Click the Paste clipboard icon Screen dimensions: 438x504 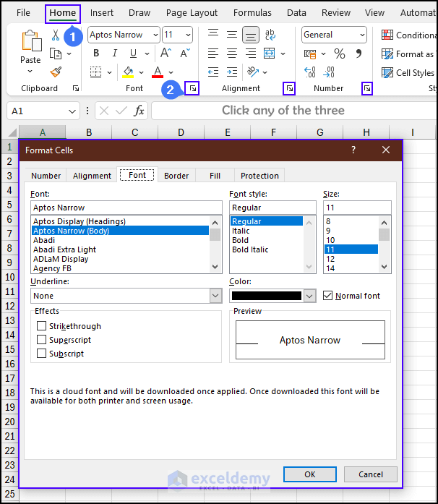[x=31, y=40]
